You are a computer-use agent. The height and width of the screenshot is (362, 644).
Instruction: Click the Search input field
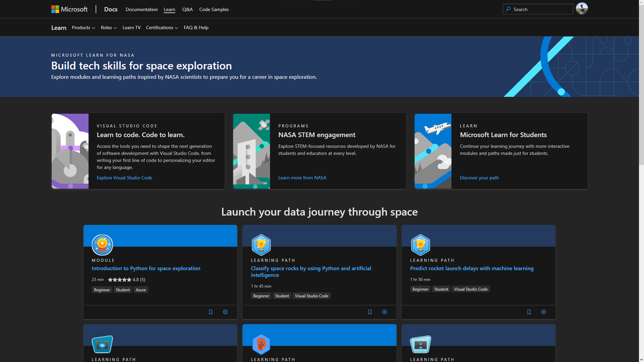(x=538, y=9)
